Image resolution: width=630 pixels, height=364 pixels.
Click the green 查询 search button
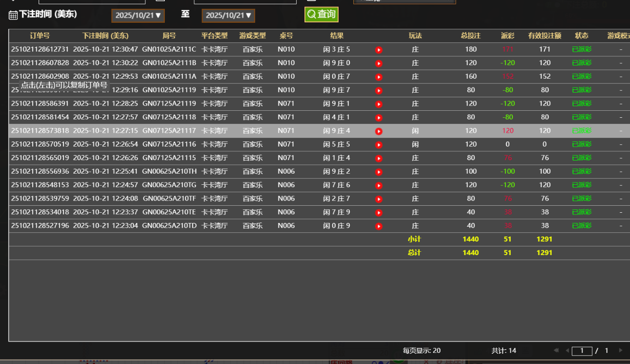(321, 14)
